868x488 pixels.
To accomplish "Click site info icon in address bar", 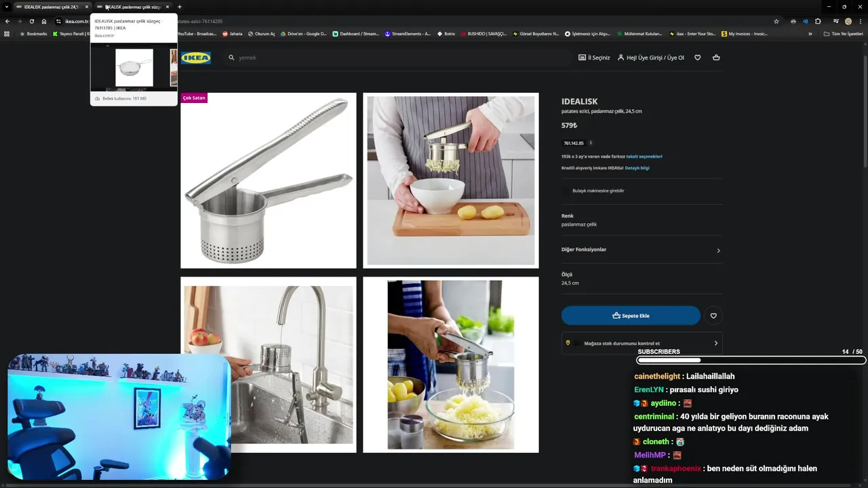I will click(59, 21).
